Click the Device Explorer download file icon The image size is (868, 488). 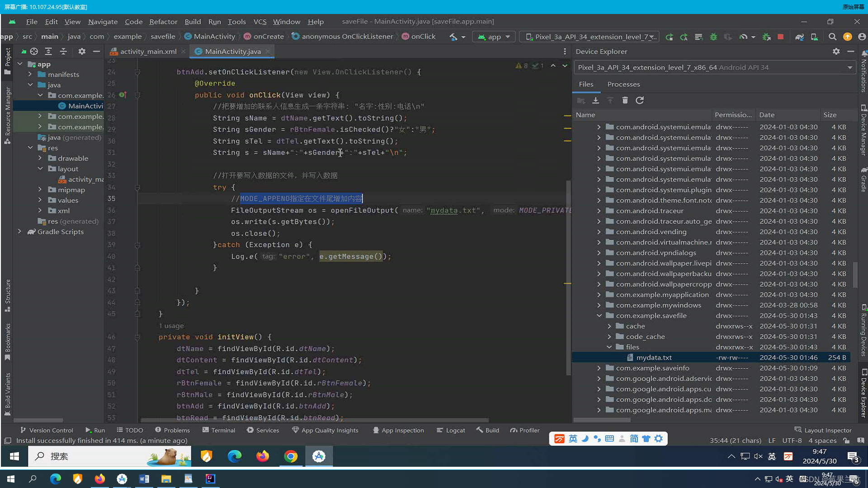point(595,100)
